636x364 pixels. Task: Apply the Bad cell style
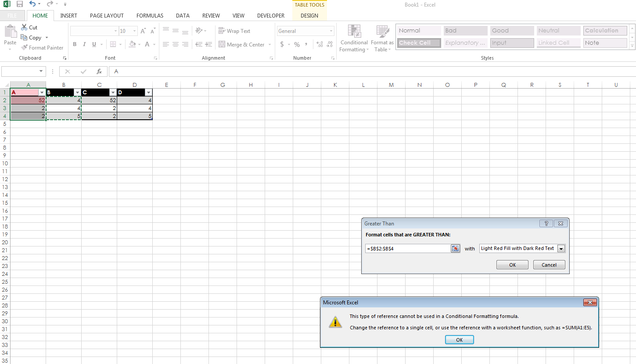coord(465,31)
